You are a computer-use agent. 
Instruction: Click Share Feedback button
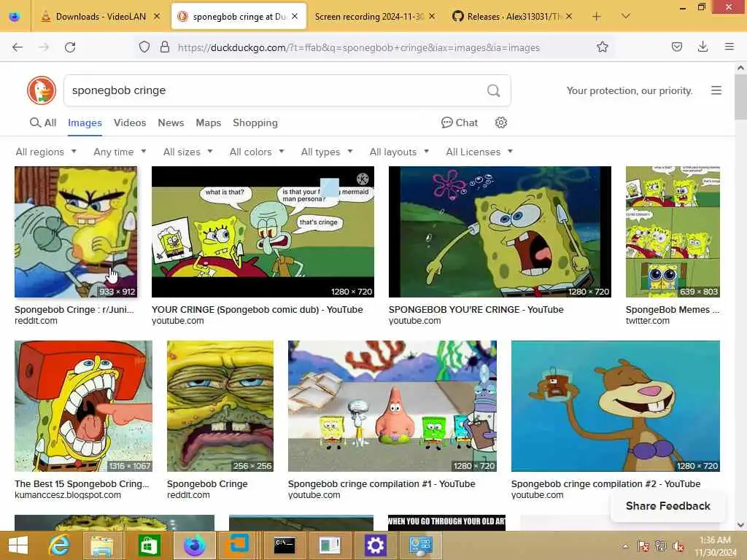668,506
